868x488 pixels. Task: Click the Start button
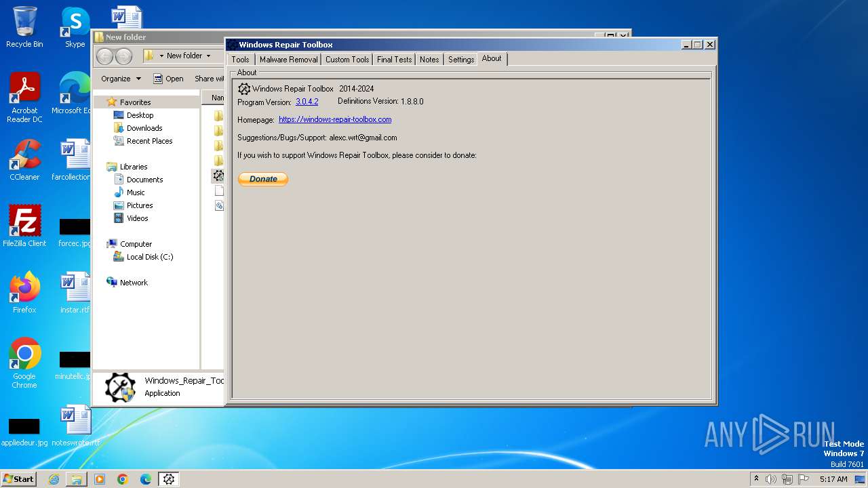tap(18, 479)
